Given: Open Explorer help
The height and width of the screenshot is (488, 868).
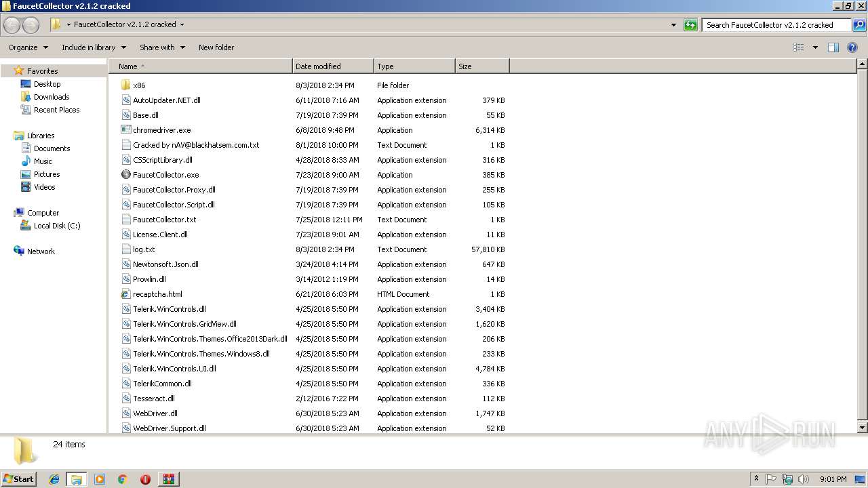Looking at the screenshot, I should [x=853, y=47].
